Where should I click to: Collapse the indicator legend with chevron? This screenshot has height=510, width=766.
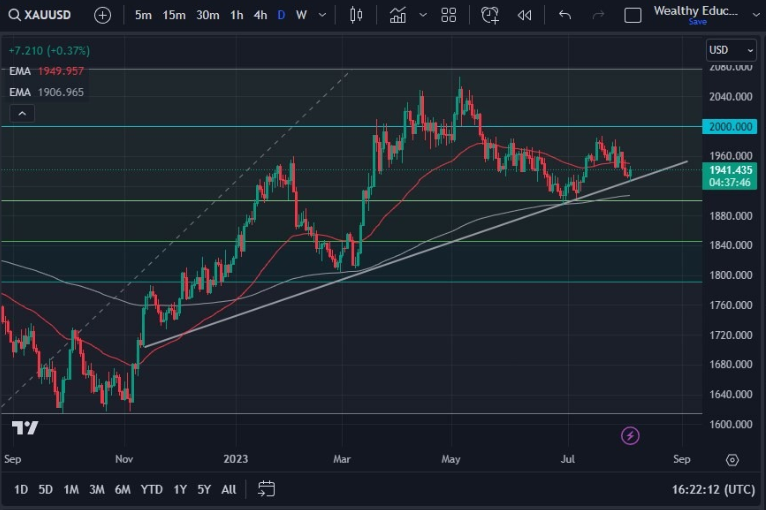tap(22, 114)
